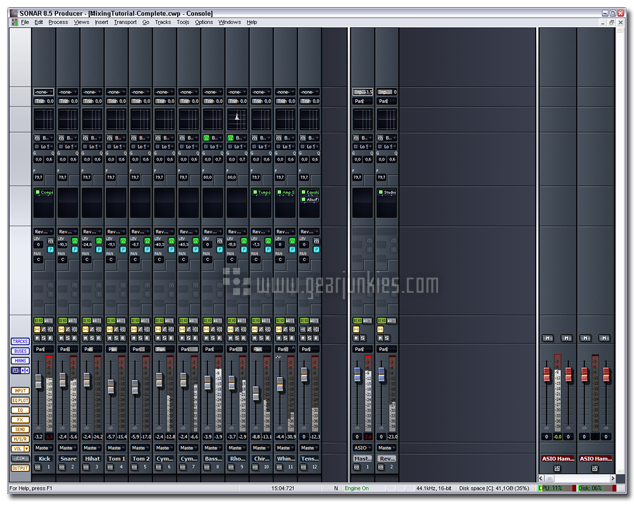Mute the Rho track with its M button
The height and width of the screenshot is (509, 634).
[231, 338]
